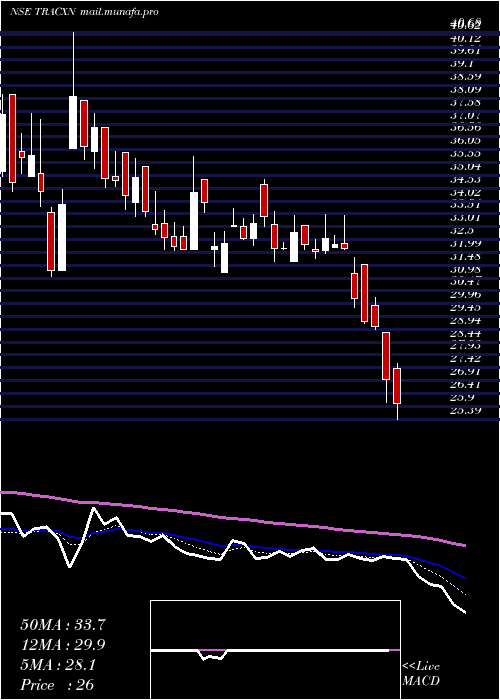Viewport: 500px width, 700px height.
Task: Click the 38.09 price axis label
Action: 465,90
